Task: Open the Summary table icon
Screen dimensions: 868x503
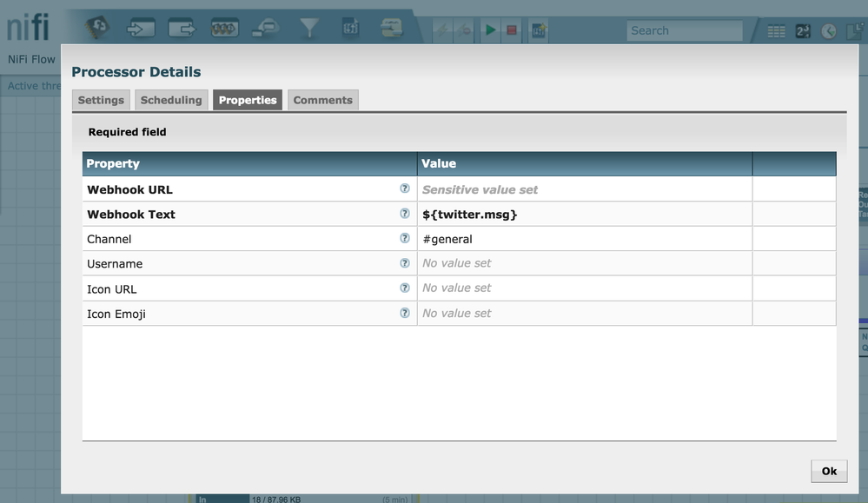Action: coord(776,31)
